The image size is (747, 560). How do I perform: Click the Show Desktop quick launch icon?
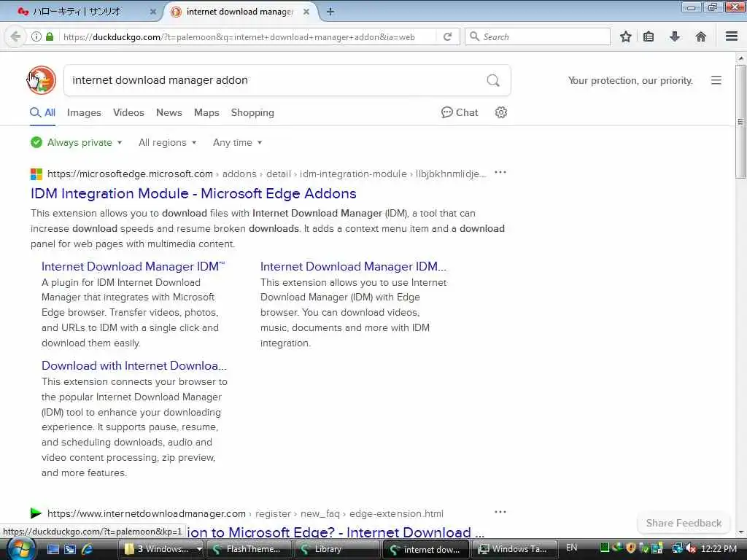pyautogui.click(x=53, y=549)
